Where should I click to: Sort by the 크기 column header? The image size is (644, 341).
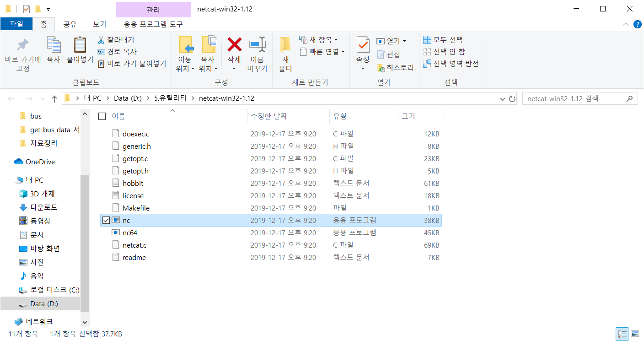(408, 116)
